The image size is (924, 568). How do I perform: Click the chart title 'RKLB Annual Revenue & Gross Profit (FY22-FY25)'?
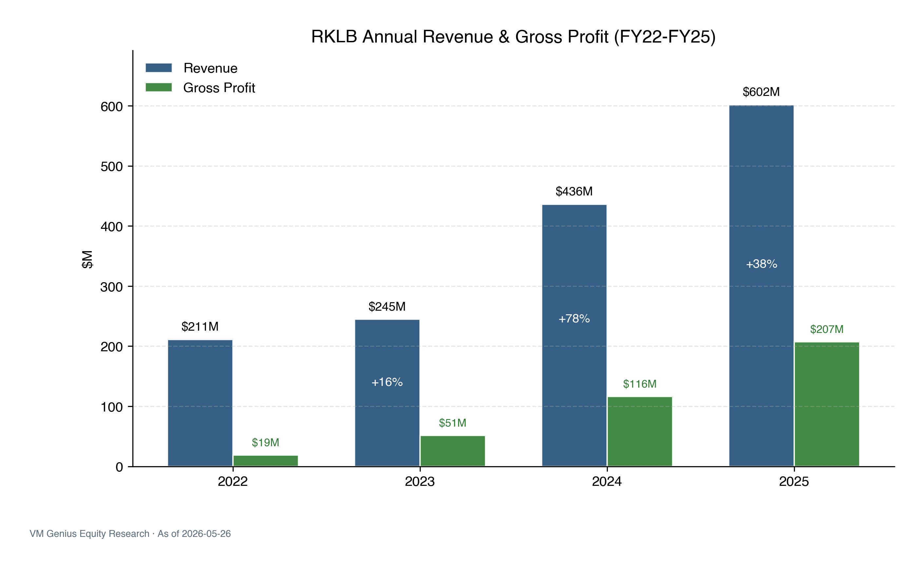coord(513,36)
